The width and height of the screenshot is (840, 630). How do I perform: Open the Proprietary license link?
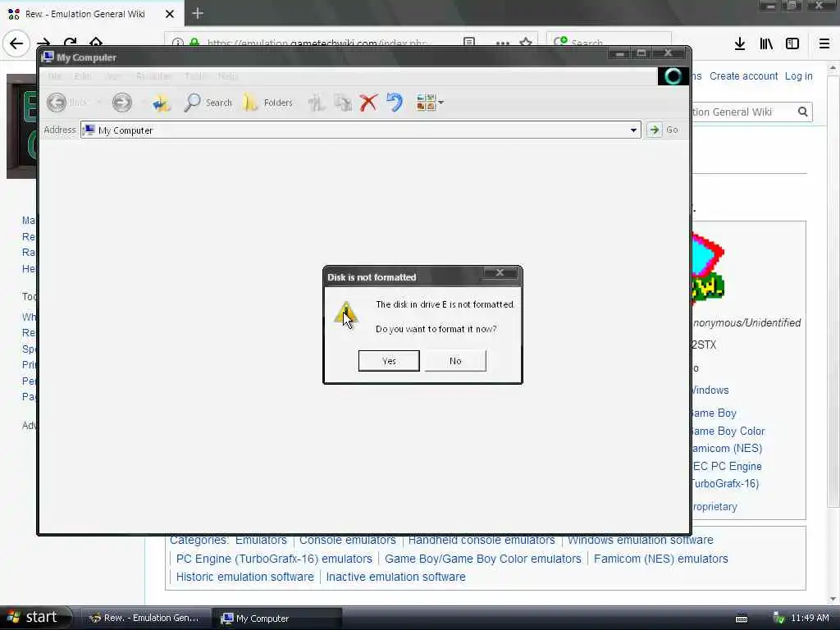click(714, 506)
